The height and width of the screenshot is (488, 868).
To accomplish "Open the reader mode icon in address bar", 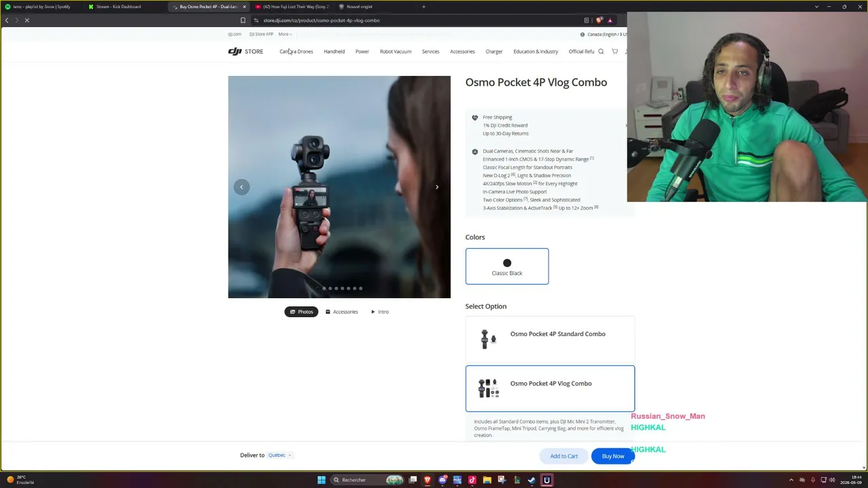I will 587,20.
